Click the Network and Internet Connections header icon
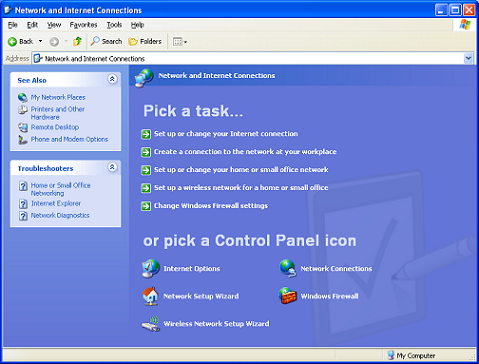 [144, 78]
